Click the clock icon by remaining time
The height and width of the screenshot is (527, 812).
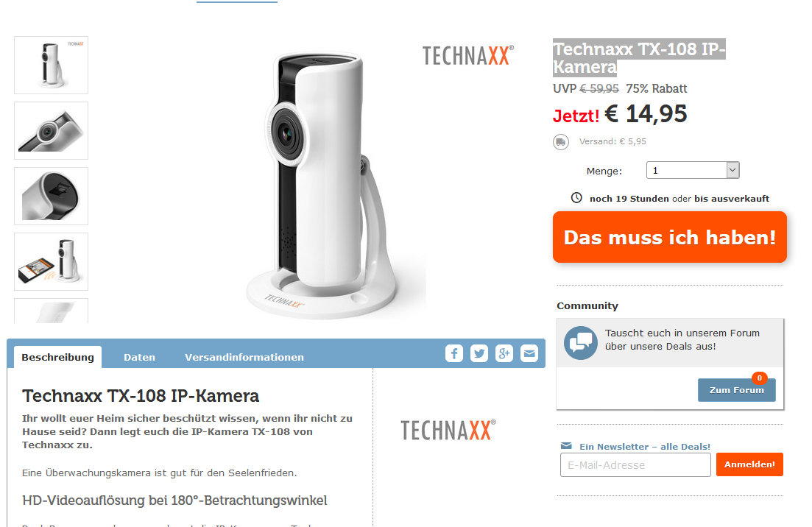576,198
